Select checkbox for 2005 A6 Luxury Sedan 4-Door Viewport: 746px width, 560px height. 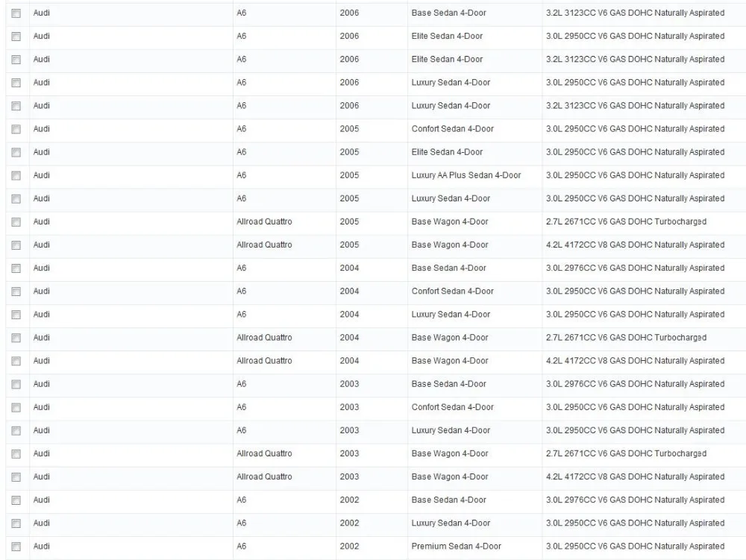click(x=16, y=198)
